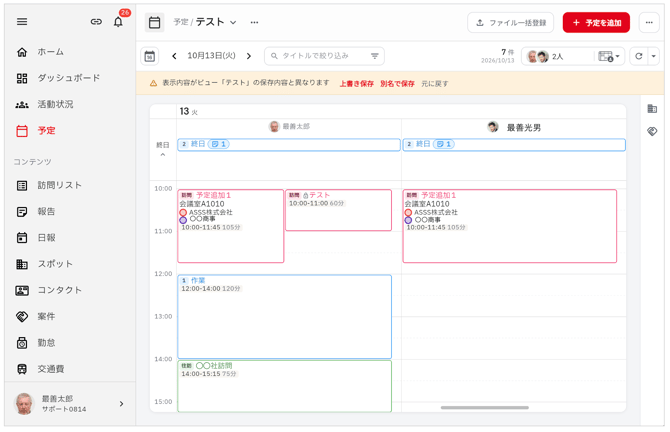Screen dimensions: 670x432
Task: Open 予定追加1 event in 最善太郎 column
Action: coord(231,226)
